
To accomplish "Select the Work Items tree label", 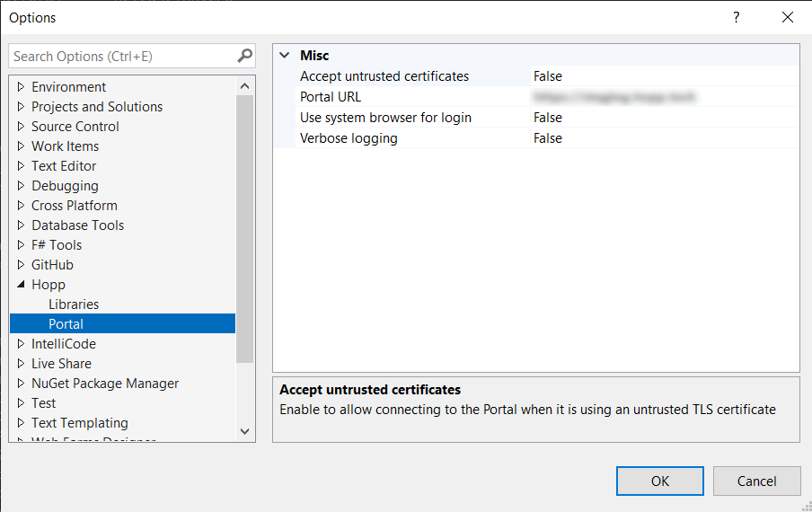I will pyautogui.click(x=65, y=146).
